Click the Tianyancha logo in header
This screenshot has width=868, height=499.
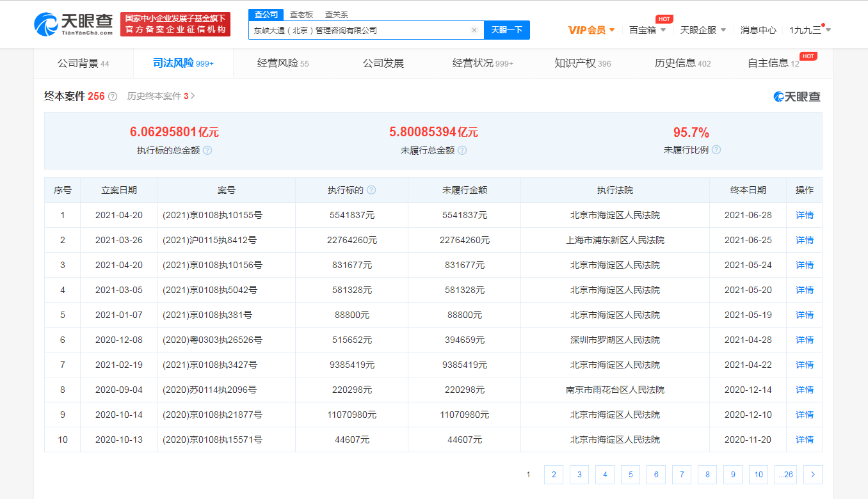coord(74,24)
